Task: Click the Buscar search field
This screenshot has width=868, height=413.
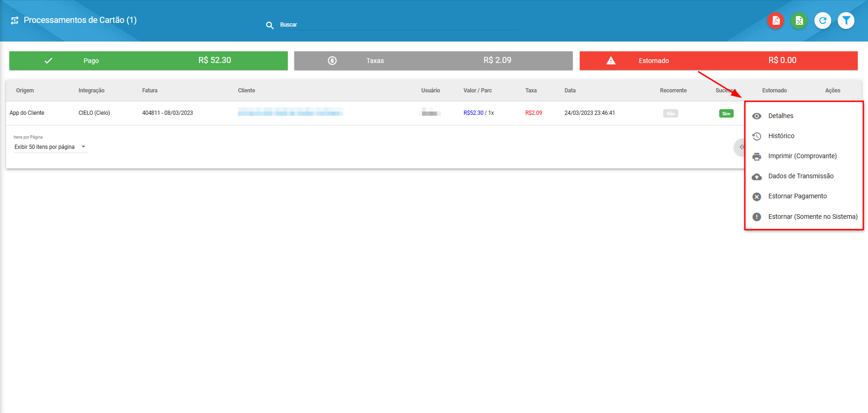Action: (399, 25)
